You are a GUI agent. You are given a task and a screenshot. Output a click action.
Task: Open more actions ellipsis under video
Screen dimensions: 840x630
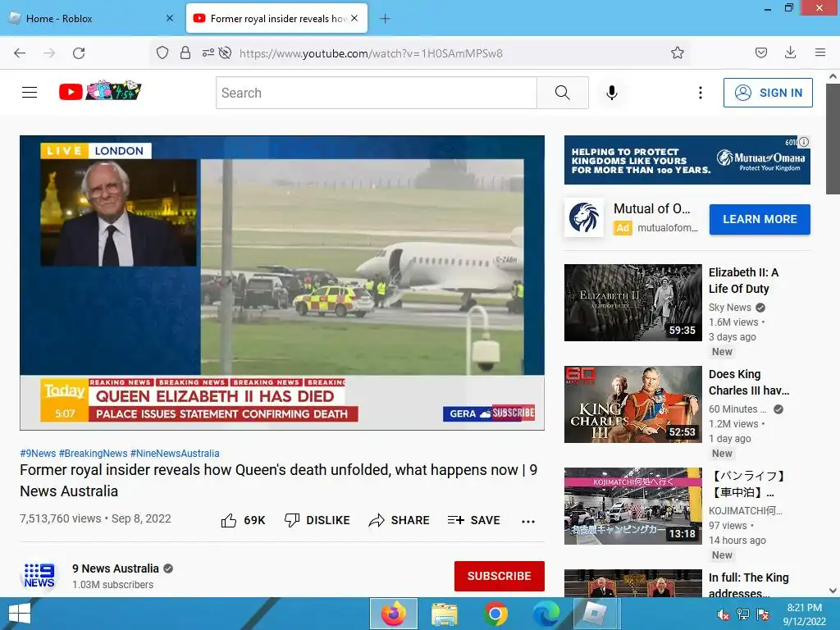pyautogui.click(x=528, y=521)
